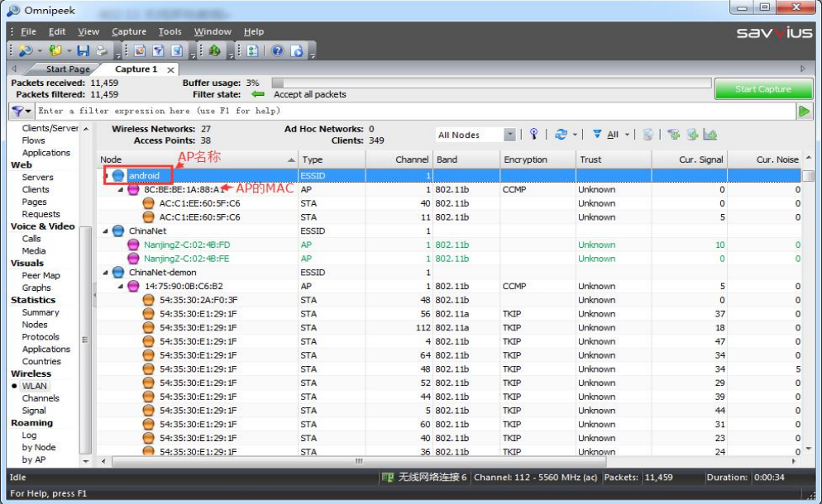Open dropdown arrow beside Open folder icon
This screenshot has height=504, width=822.
69,51
